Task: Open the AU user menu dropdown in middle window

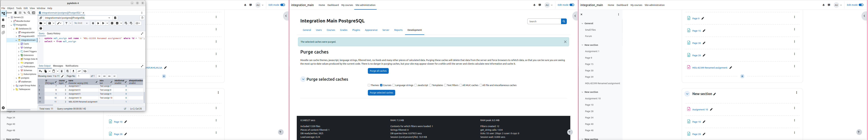Action: (549, 5)
